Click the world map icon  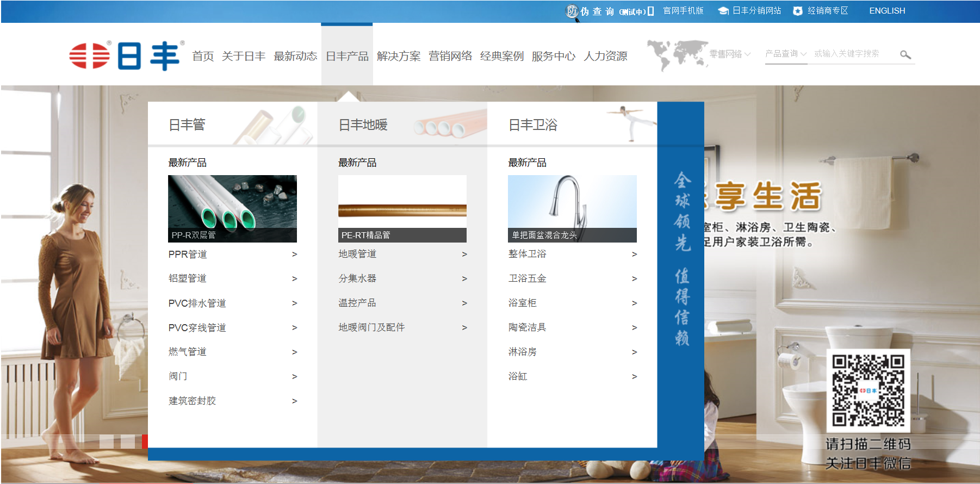677,54
